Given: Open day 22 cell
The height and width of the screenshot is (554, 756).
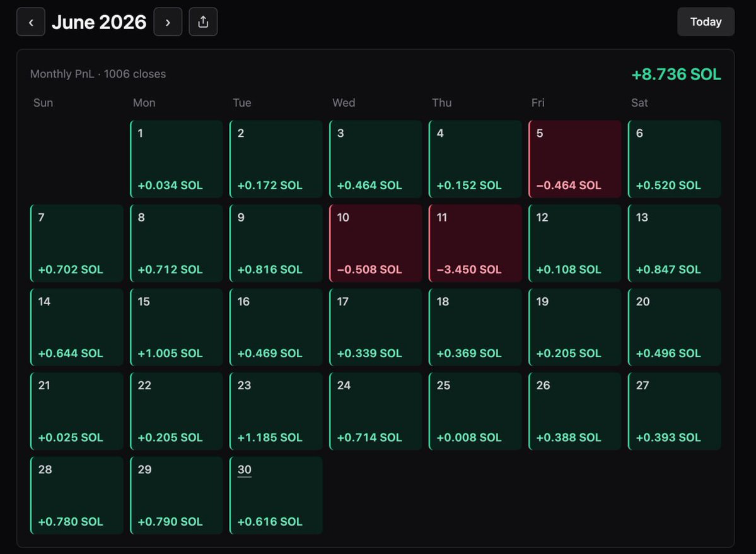Looking at the screenshot, I should 177,411.
